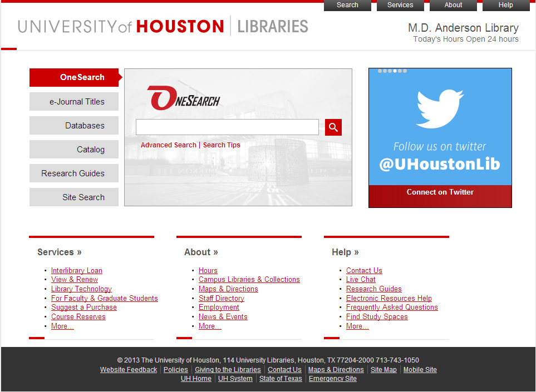Screen dimensions: 536x392
Task: Open the Course Reserves link
Action: 78,316
